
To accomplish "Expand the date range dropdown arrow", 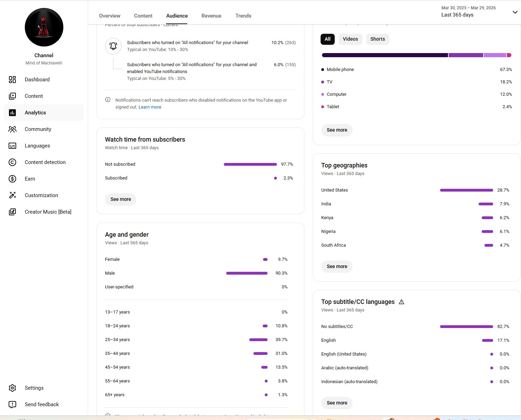I will click(x=515, y=12).
